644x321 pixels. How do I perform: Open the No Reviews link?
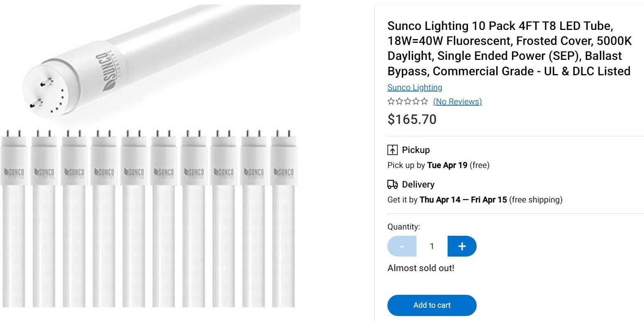coord(457,101)
